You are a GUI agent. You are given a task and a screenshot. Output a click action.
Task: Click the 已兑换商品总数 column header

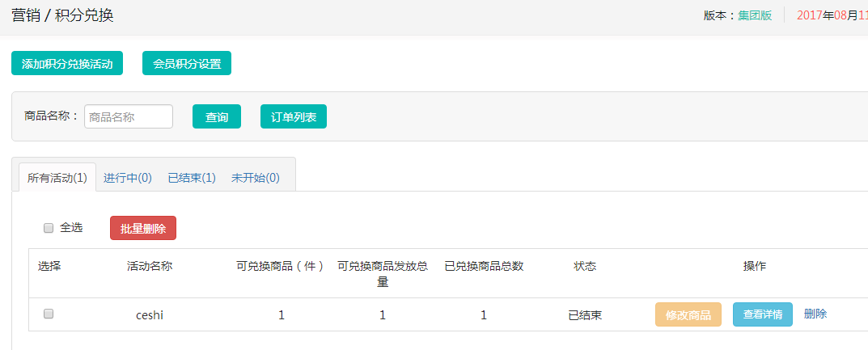pyautogui.click(x=484, y=266)
